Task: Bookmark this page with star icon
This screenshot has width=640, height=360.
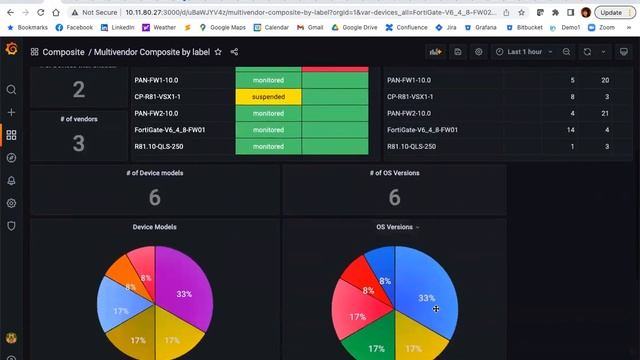Action: pos(521,13)
